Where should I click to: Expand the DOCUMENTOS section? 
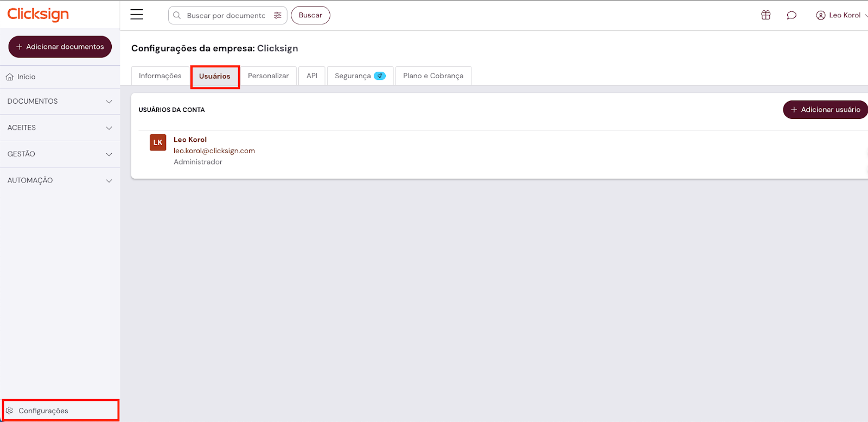[x=60, y=102]
